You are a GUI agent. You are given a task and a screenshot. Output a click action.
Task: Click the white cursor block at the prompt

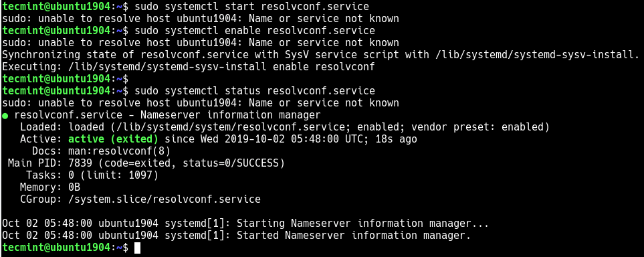coord(137,248)
